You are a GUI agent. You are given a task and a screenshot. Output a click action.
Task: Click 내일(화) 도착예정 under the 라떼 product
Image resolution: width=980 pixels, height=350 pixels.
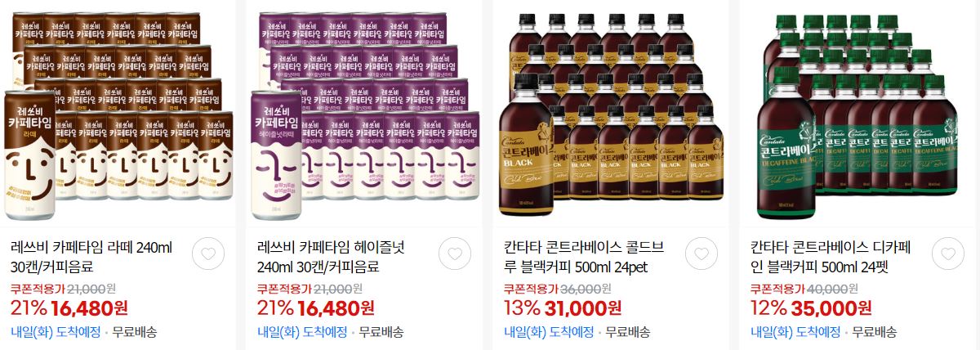[x=56, y=332]
